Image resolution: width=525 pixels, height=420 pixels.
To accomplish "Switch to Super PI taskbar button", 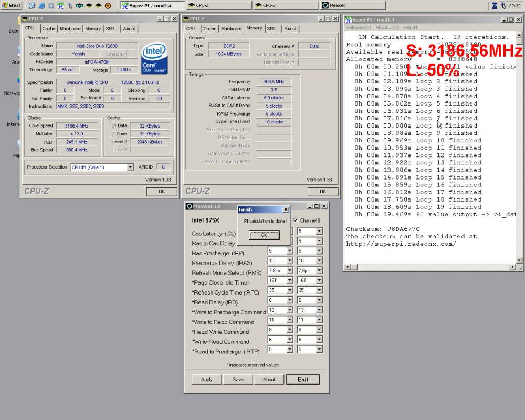I will [x=152, y=5].
